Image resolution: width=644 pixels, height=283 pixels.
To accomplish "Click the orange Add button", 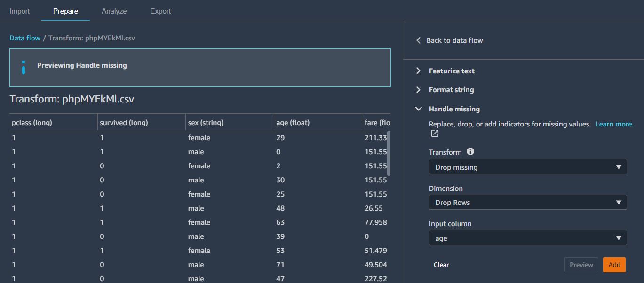I will [614, 265].
